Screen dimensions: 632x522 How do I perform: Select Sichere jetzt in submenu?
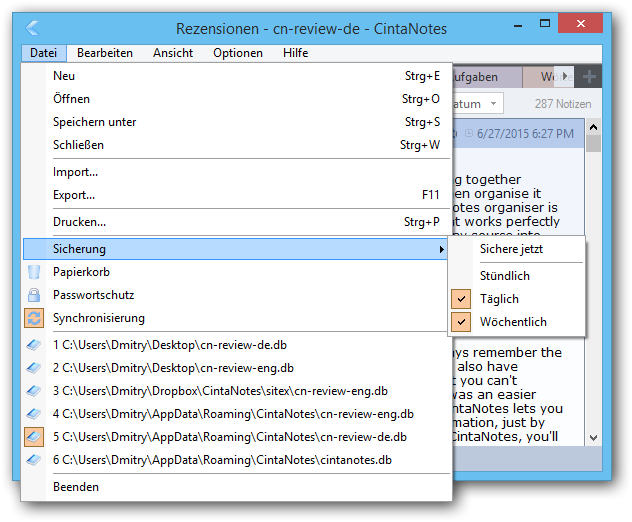pos(517,249)
